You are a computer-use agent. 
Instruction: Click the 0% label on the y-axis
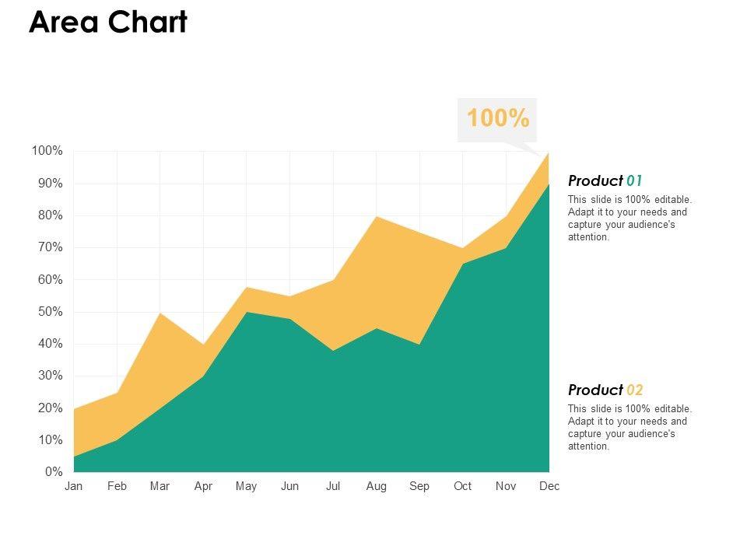[x=53, y=472]
